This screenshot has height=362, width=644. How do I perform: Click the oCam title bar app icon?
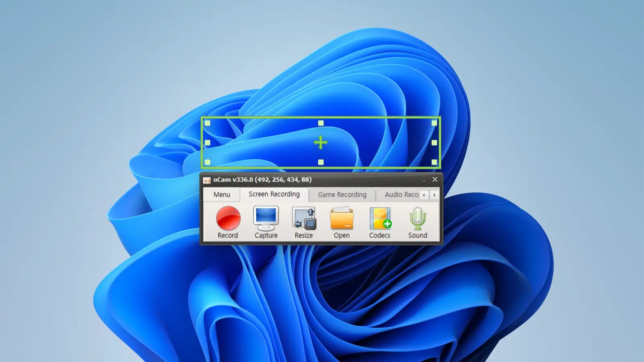[x=207, y=180]
